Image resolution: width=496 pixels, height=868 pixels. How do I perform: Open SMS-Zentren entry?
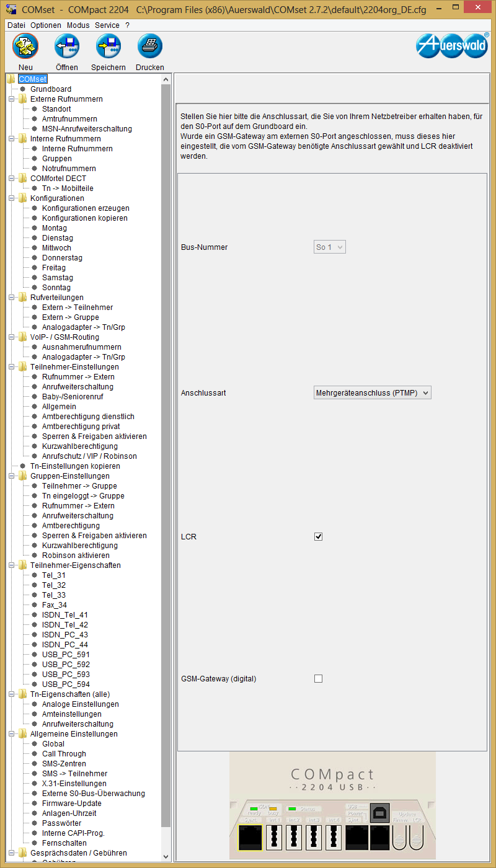click(64, 764)
